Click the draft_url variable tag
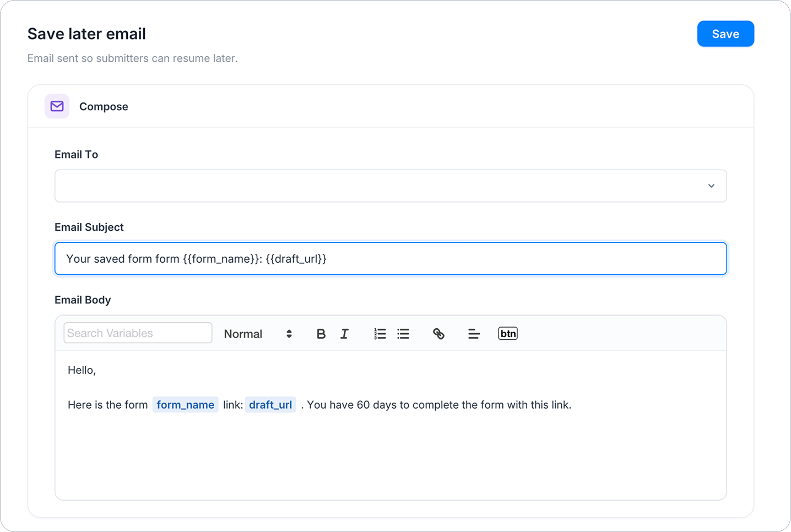Image resolution: width=791 pixels, height=532 pixels. click(270, 405)
